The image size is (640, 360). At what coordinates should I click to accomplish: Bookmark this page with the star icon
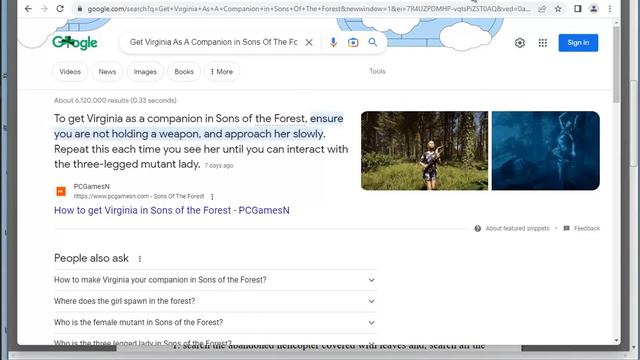click(558, 9)
